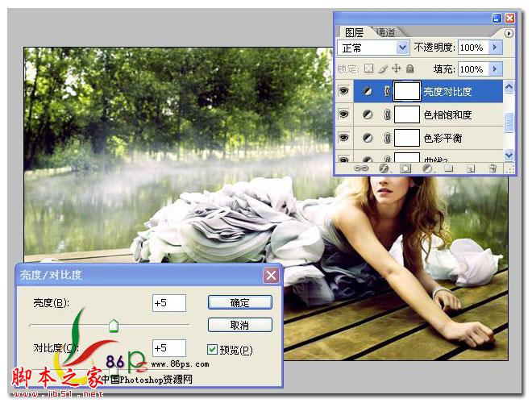Image resolution: width=532 pixels, height=403 pixels.
Task: Click the 亮度 brightness value field
Action: coord(169,302)
